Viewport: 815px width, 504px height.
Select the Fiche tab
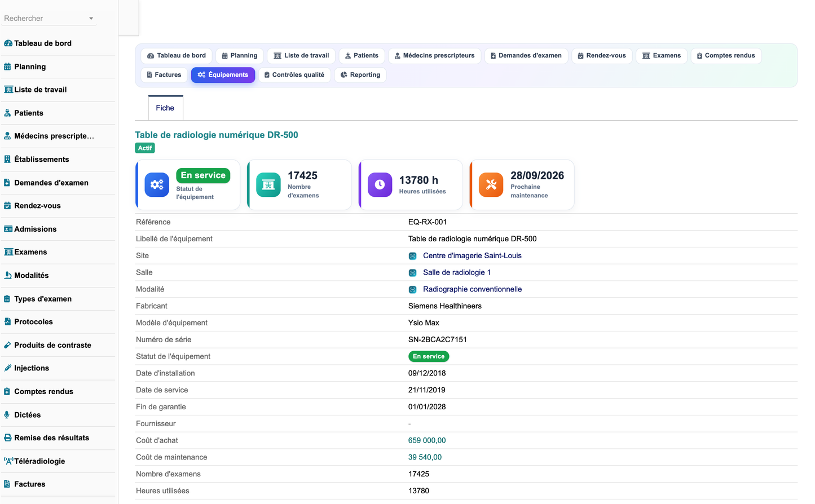click(x=165, y=108)
